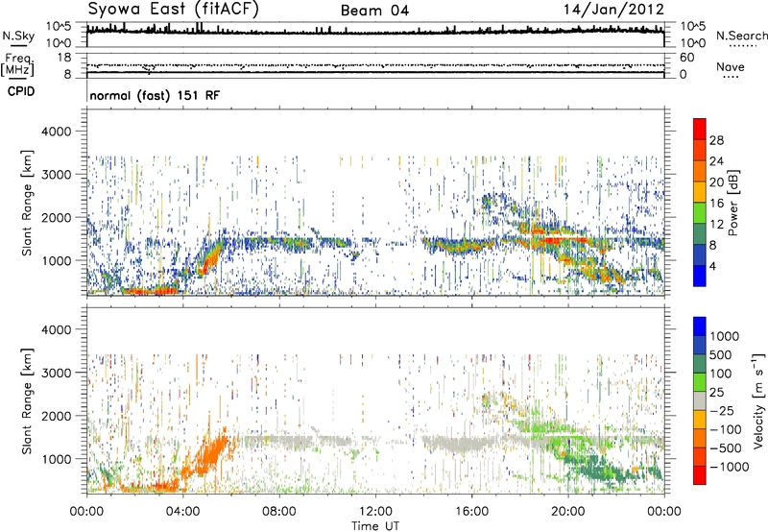Click the gray segment of the velocity colorbar
Image resolution: width=768 pixels, height=532 pixels.
(700, 400)
